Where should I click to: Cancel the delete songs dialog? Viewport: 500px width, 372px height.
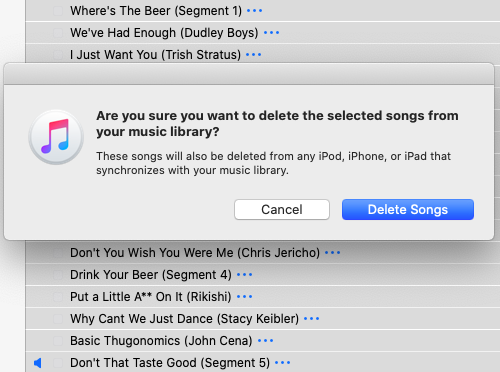click(x=282, y=209)
